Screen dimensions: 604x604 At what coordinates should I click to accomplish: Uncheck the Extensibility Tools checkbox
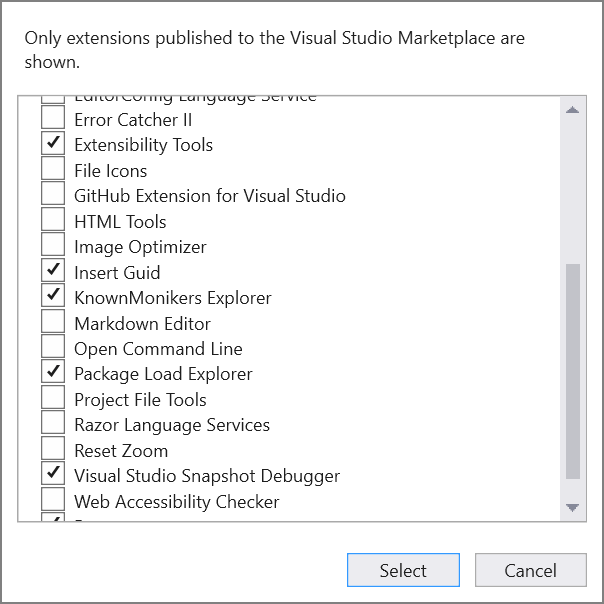tap(53, 143)
